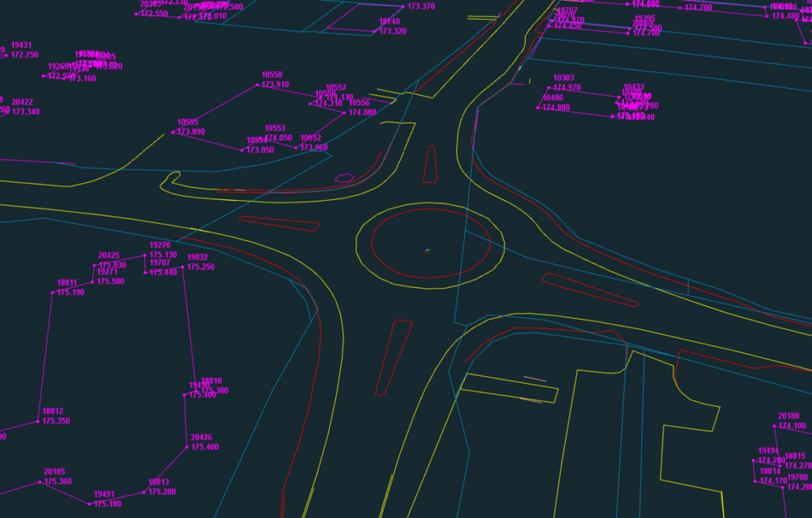Select point label 19032
The width and height of the screenshot is (812, 518).
197,258
